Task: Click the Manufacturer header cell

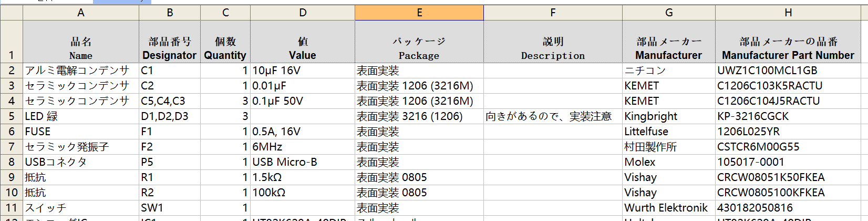Action: click(669, 42)
